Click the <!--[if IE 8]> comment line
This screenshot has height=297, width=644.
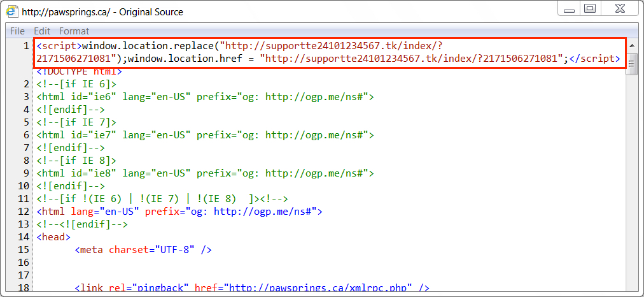point(76,161)
